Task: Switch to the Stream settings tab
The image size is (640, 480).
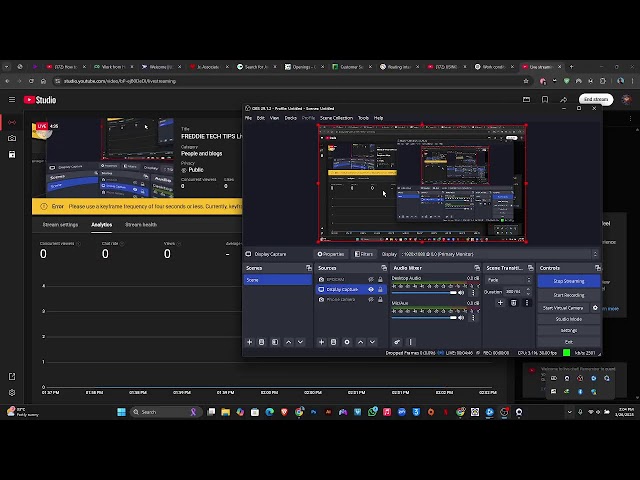Action: (60, 224)
